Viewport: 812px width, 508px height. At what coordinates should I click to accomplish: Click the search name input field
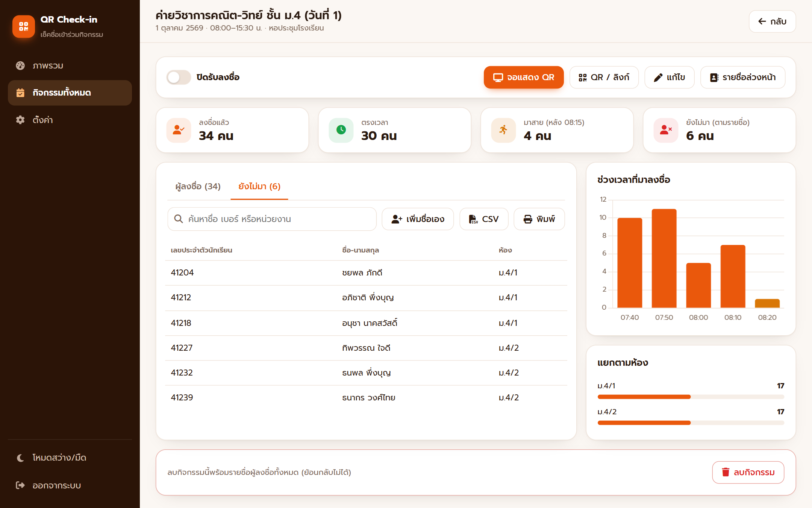[272, 219]
